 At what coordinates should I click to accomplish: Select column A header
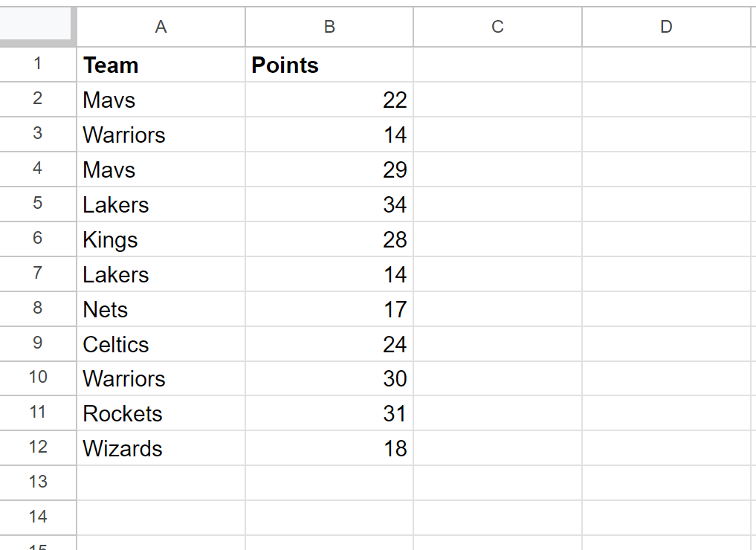click(161, 27)
